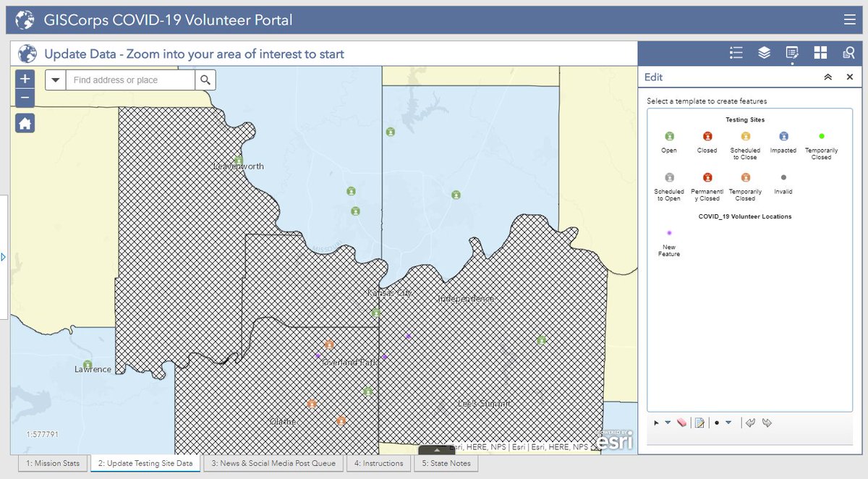
Task: Click orange testing site above Overland Park
Action: coord(329,345)
